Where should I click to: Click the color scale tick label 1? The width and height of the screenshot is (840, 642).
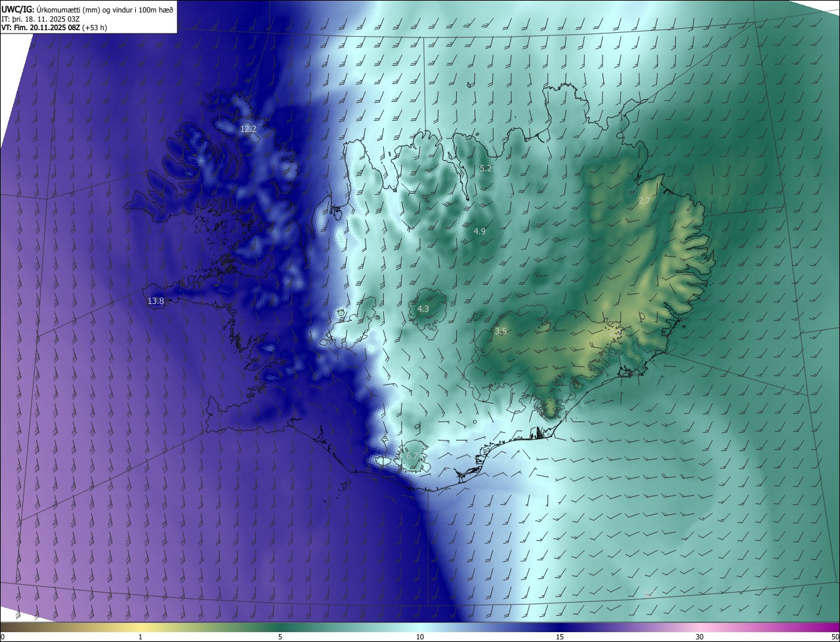[x=140, y=637]
